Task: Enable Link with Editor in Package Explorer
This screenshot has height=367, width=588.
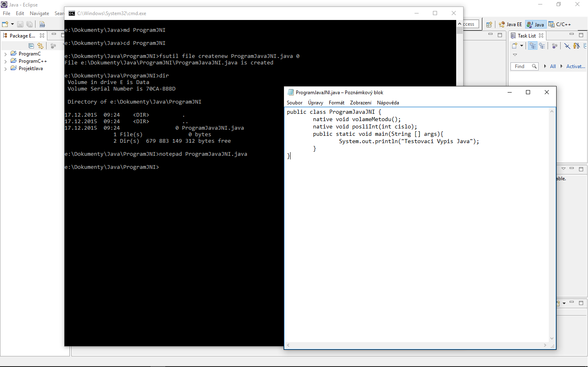Action: pyautogui.click(x=40, y=46)
